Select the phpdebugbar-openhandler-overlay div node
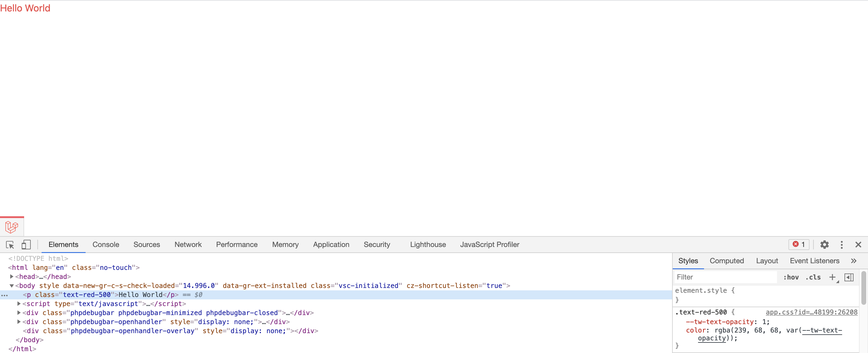 tap(171, 331)
